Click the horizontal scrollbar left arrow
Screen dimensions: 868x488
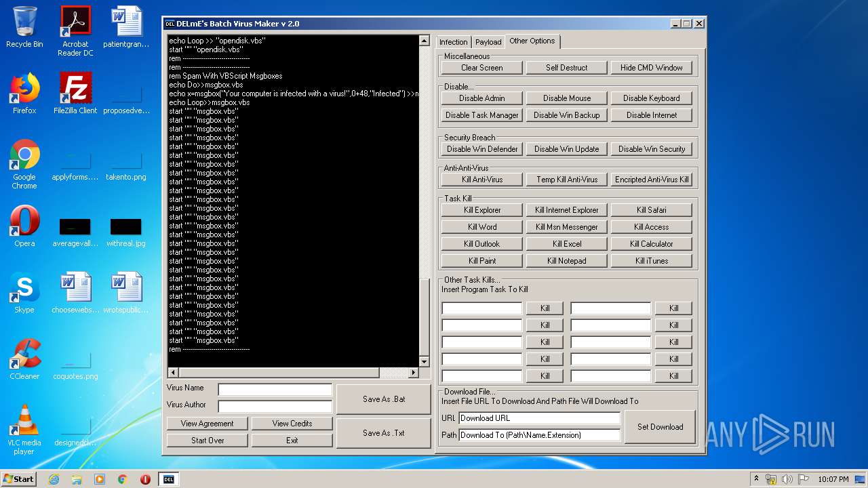point(172,373)
